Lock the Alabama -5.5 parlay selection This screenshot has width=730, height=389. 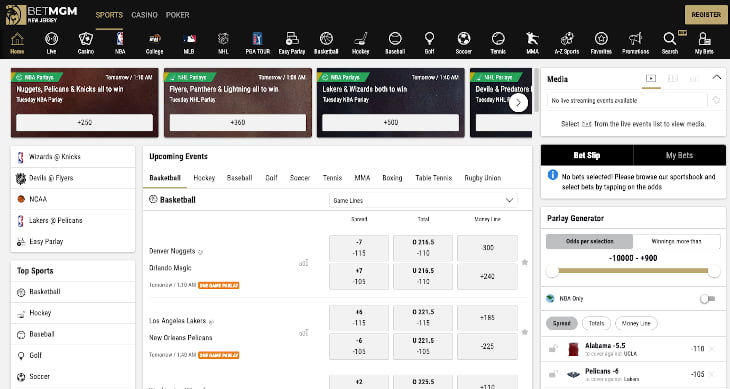[553, 348]
